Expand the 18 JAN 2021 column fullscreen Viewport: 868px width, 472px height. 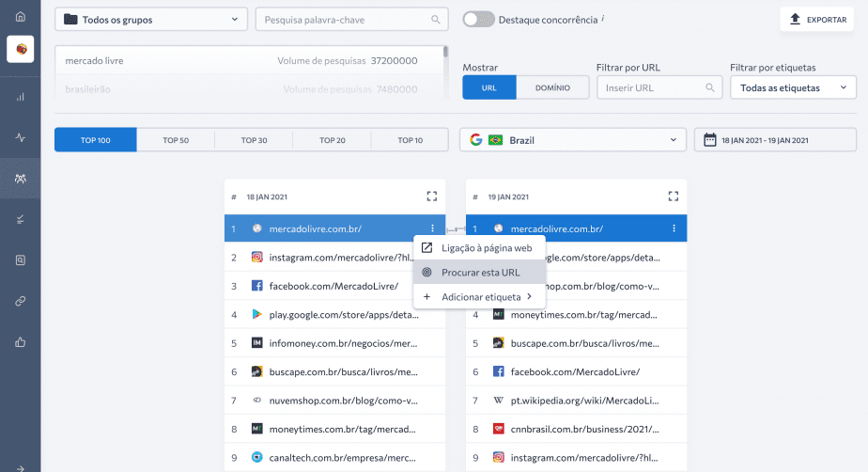pos(432,197)
